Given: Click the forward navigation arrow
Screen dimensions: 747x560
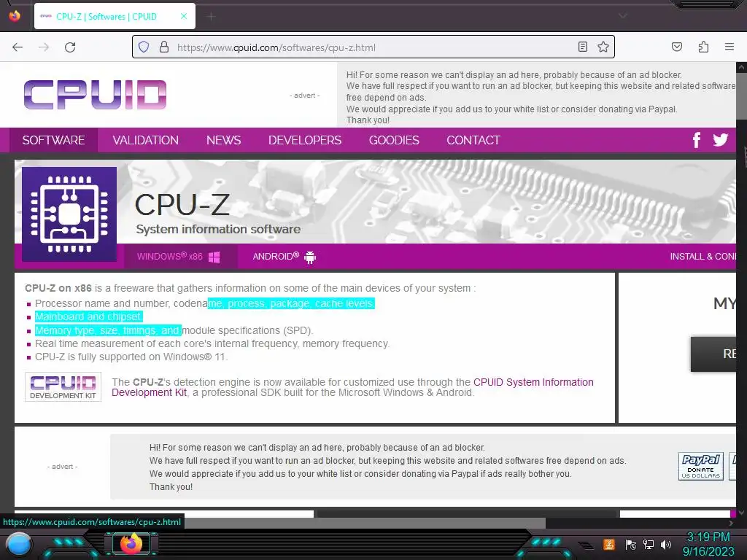Looking at the screenshot, I should click(44, 47).
